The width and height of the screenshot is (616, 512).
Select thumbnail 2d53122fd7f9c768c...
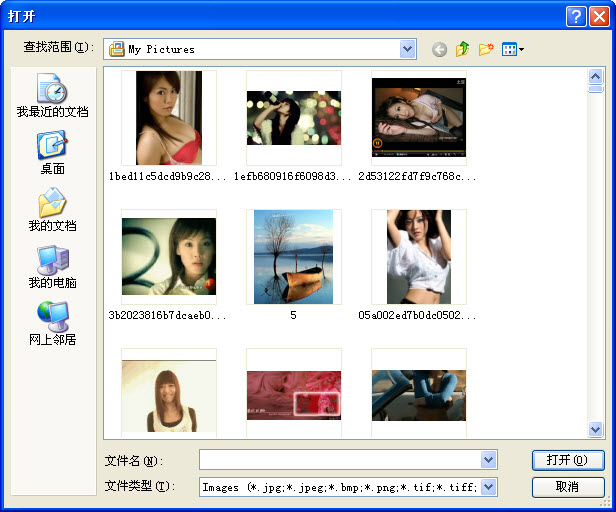pos(419,118)
